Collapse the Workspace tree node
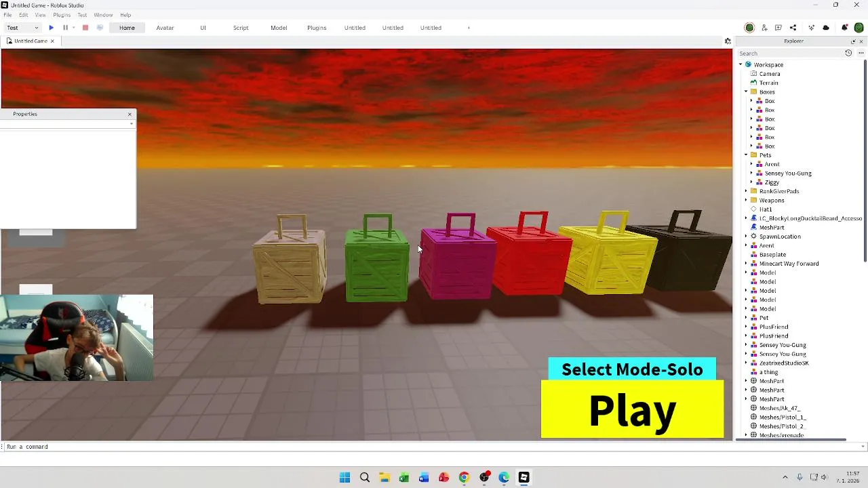The height and width of the screenshot is (488, 868). click(741, 65)
